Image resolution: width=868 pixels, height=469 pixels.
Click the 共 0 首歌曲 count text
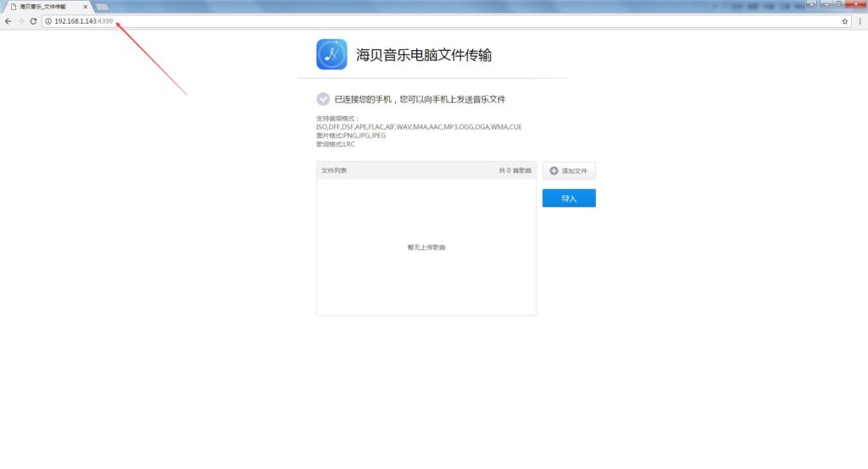tap(515, 170)
